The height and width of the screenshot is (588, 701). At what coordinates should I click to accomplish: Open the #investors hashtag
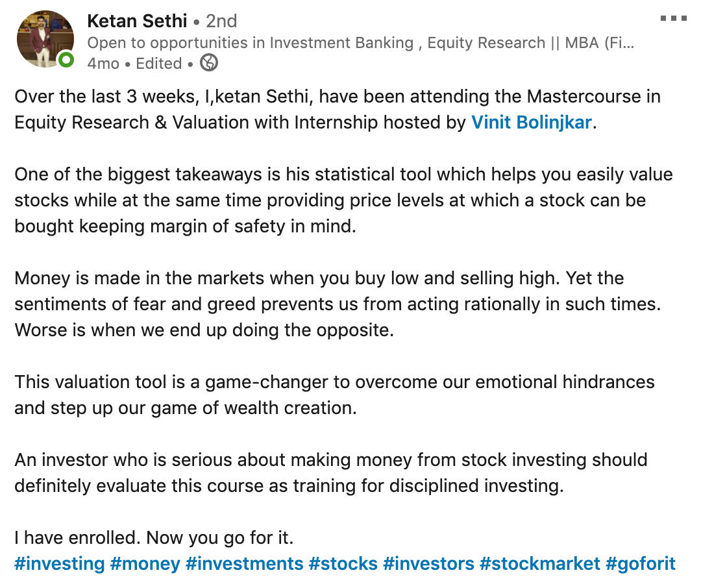[x=428, y=563]
